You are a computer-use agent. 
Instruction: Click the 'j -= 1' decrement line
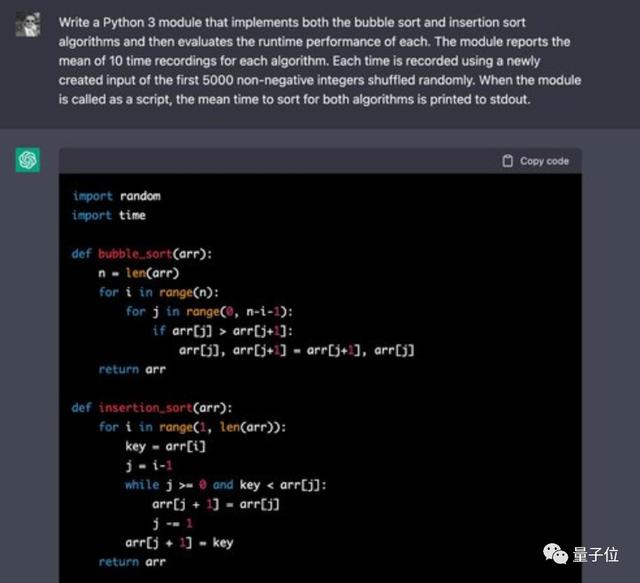(x=172, y=523)
